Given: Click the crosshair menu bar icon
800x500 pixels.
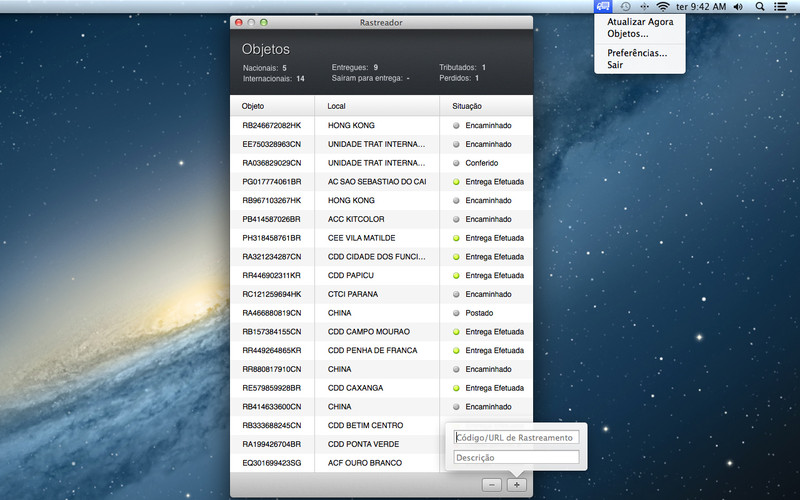Looking at the screenshot, I should (x=644, y=7).
